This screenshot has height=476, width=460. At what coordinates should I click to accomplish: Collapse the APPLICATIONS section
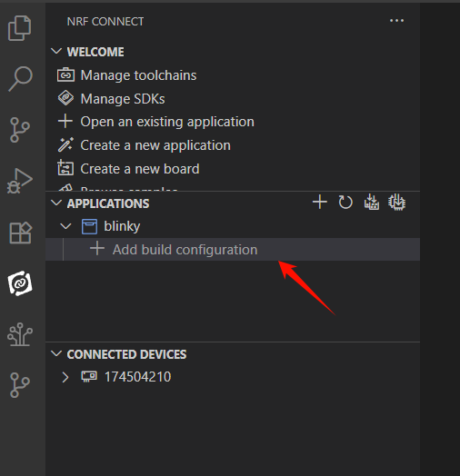click(x=56, y=203)
